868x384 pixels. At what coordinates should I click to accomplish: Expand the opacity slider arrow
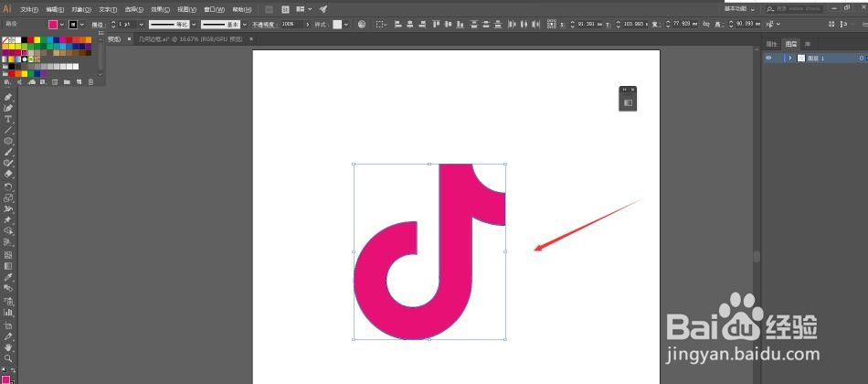click(308, 25)
